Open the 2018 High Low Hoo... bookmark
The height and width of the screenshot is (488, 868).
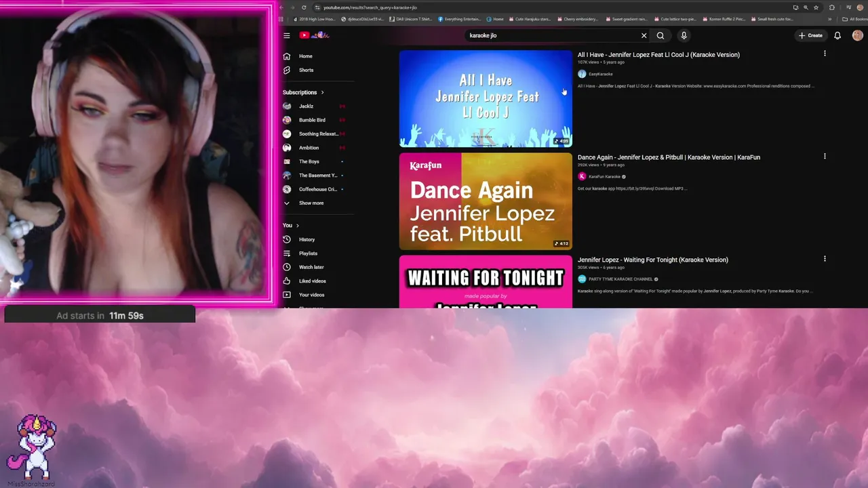pos(315,19)
